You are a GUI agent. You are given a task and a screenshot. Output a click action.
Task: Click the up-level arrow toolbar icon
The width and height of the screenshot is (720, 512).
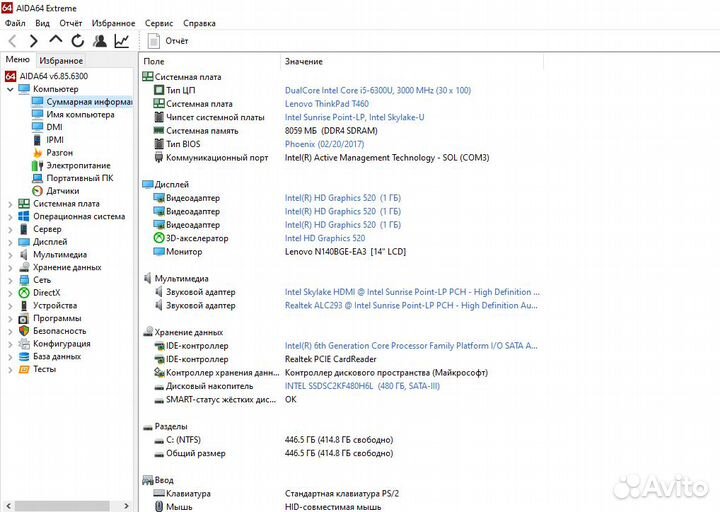(x=56, y=40)
